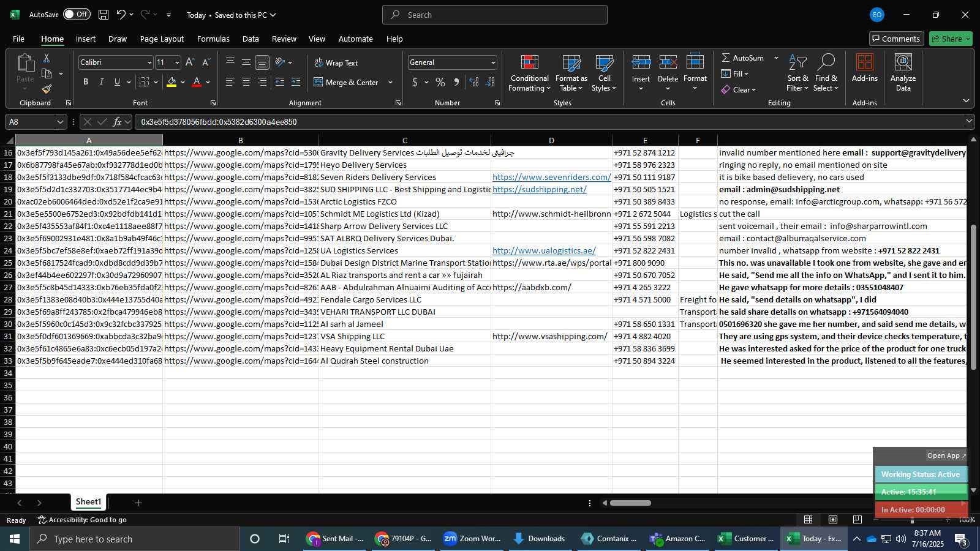Toggle Wrap Text
This screenshot has width=980, height=551.
click(336, 62)
